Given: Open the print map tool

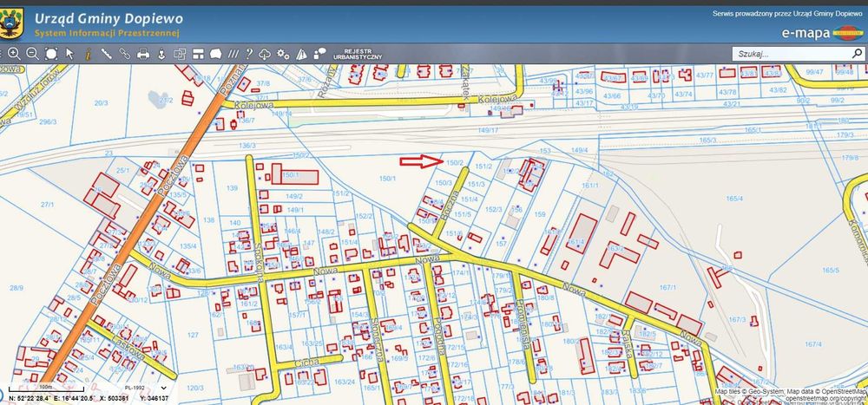Looking at the screenshot, I should click(143, 54).
